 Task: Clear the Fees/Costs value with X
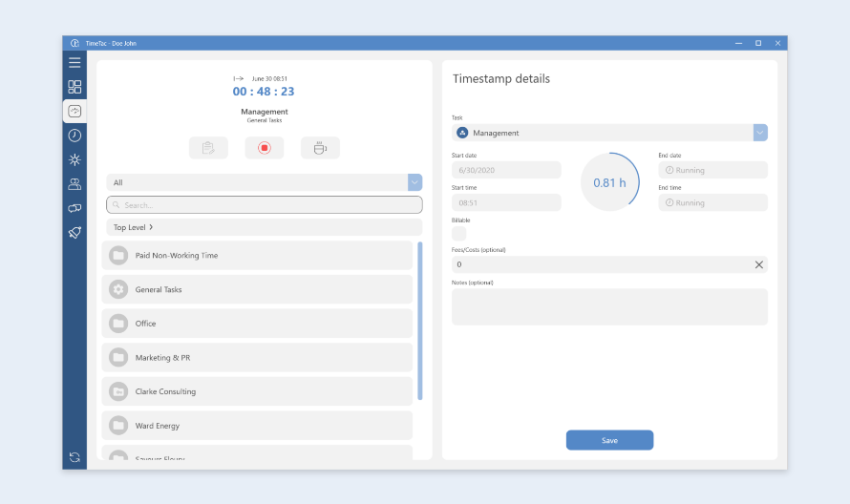point(759,264)
